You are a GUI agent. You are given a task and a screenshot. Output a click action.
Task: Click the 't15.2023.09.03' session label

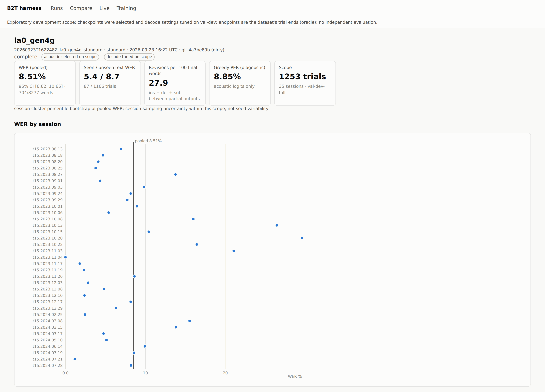[x=48, y=187]
